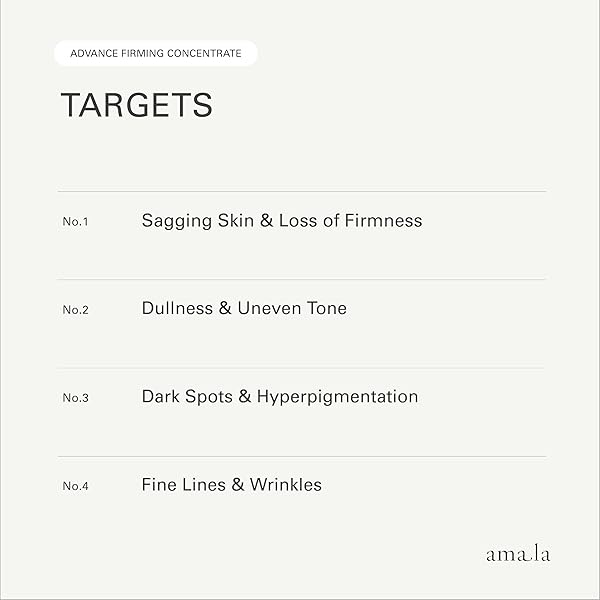Click the divider line above the No.1 row
The image size is (600, 600).
tap(302, 191)
